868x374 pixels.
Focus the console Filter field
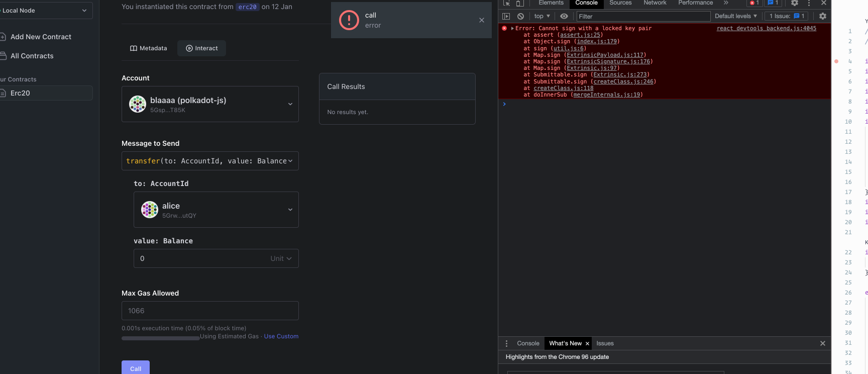[x=643, y=17]
